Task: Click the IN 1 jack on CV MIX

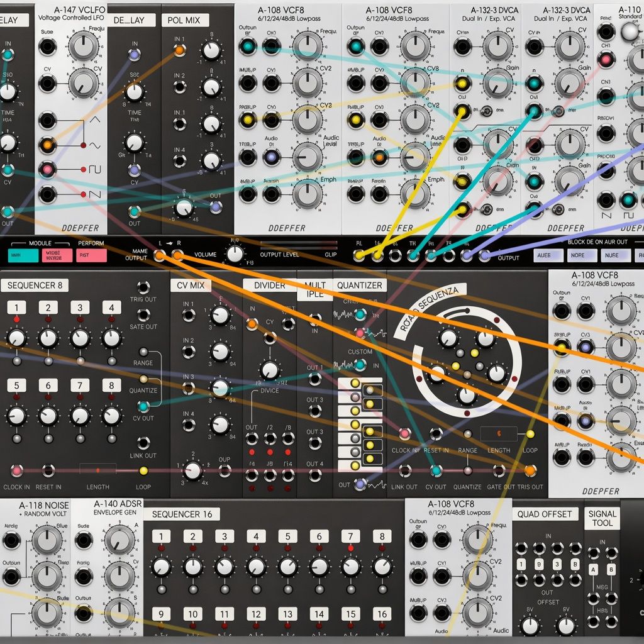Action: tap(189, 316)
